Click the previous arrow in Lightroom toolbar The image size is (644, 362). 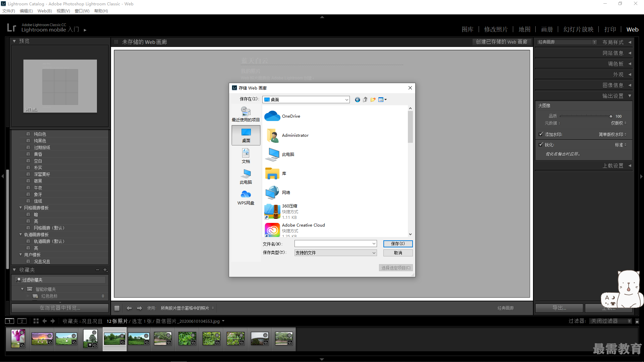[x=129, y=308]
